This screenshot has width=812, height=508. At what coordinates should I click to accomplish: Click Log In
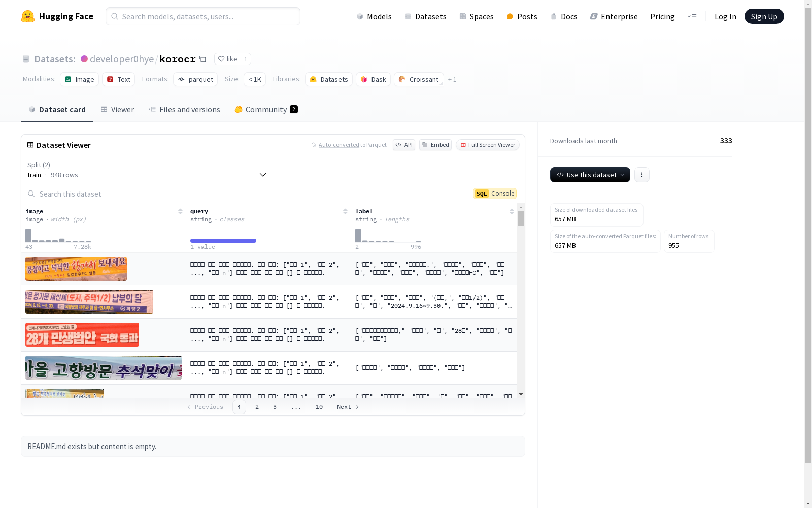[x=725, y=16]
